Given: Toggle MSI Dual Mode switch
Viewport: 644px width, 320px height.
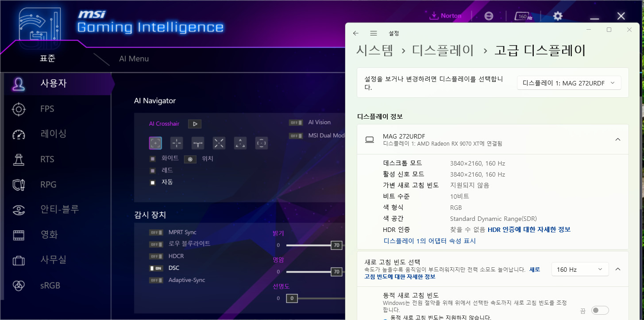Looking at the screenshot, I should (296, 136).
